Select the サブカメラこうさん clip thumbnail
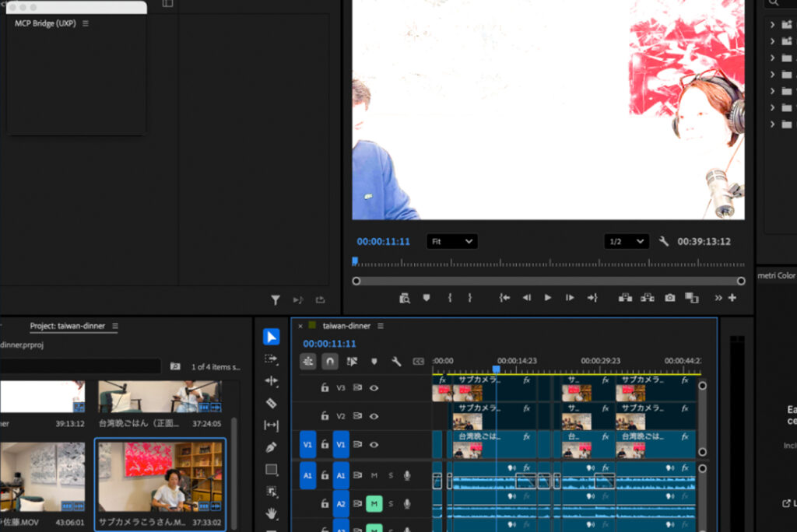The height and width of the screenshot is (532, 797). click(160, 474)
